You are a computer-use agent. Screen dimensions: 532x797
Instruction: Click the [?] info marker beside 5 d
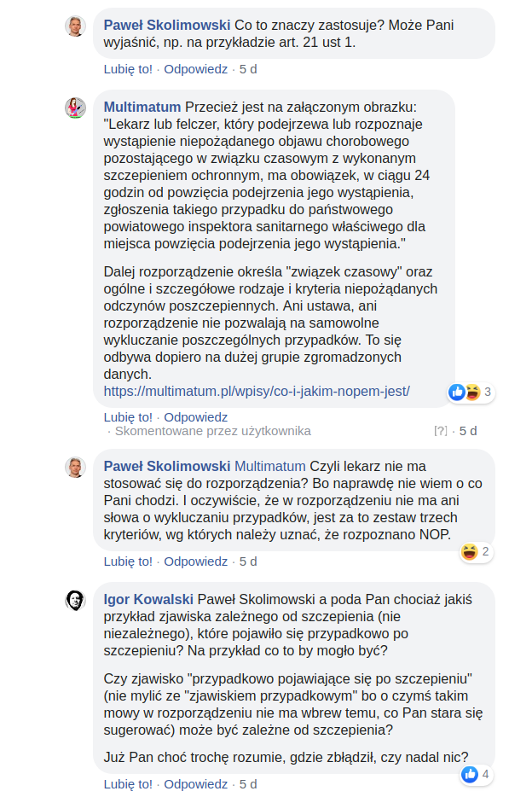(440, 431)
